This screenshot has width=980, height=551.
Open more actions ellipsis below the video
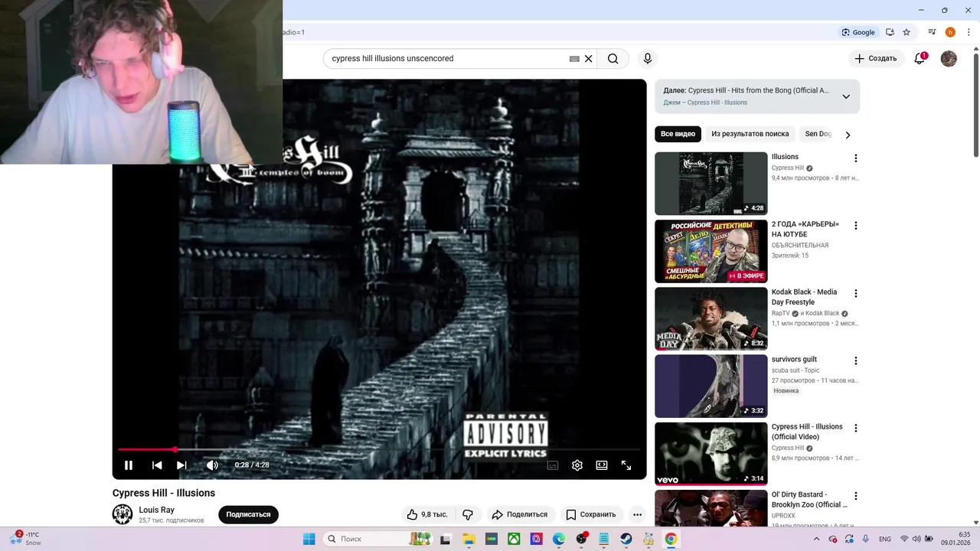tap(637, 514)
